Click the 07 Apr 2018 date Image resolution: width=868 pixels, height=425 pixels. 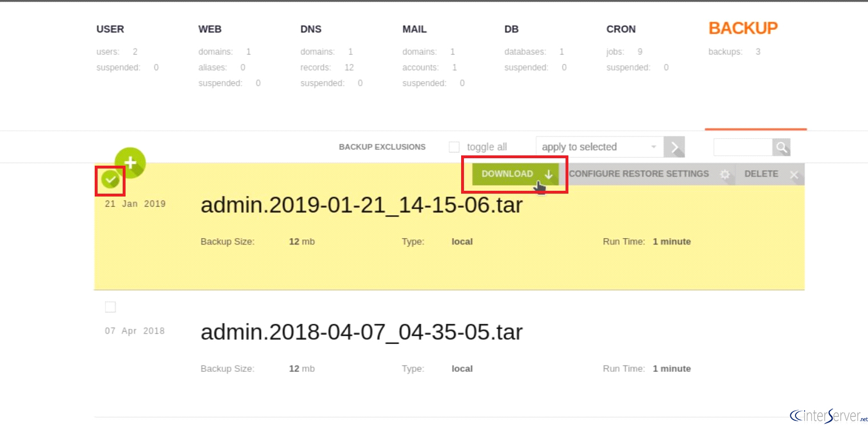tap(135, 331)
